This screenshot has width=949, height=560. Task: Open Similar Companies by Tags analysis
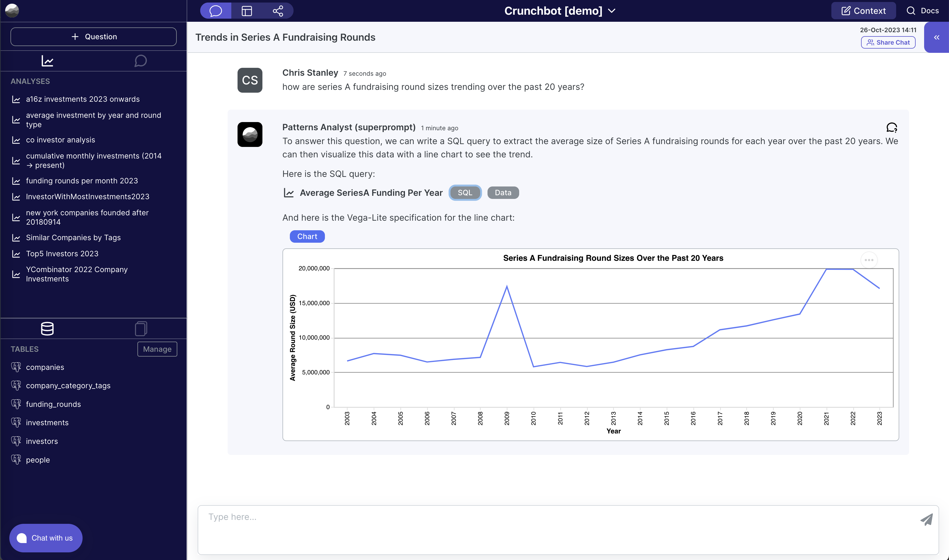pos(73,237)
